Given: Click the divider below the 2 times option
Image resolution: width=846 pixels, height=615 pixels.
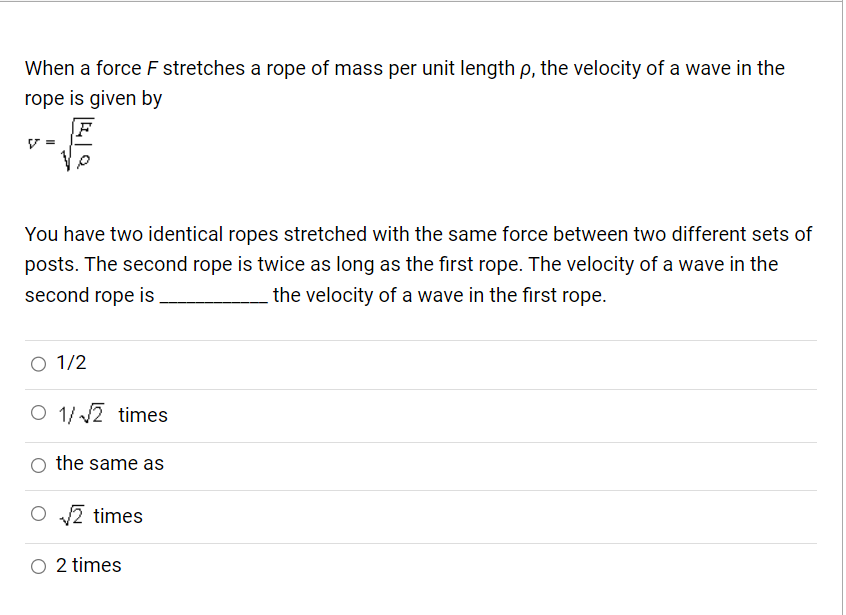Looking at the screenshot, I should click(420, 590).
